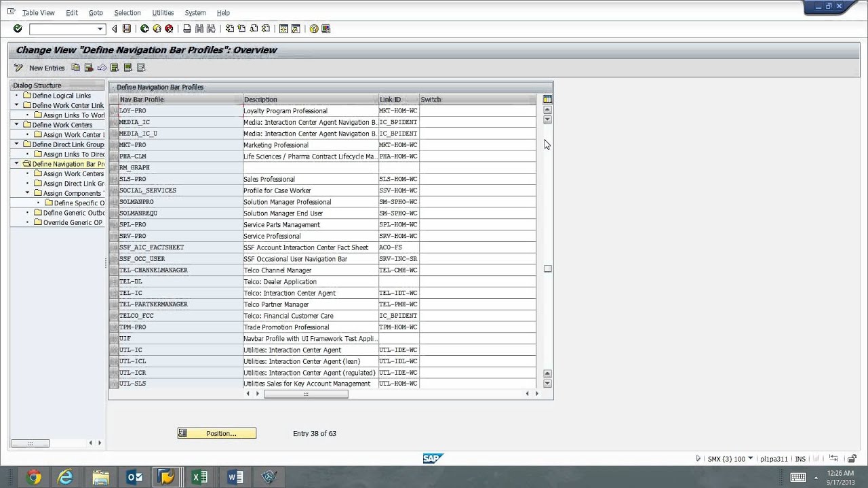The image size is (868, 488).
Task: Click the Display/Change pencil icon
Action: tap(18, 68)
